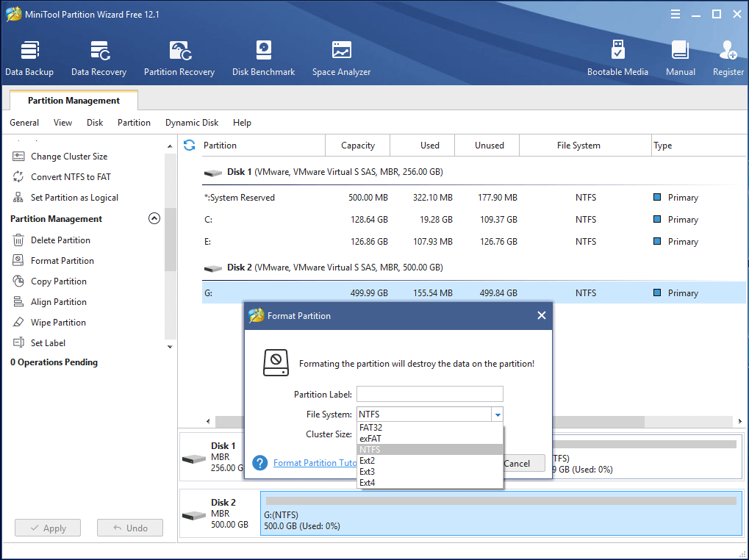The width and height of the screenshot is (749, 560).
Task: Refresh the partition list
Action: pyautogui.click(x=189, y=145)
